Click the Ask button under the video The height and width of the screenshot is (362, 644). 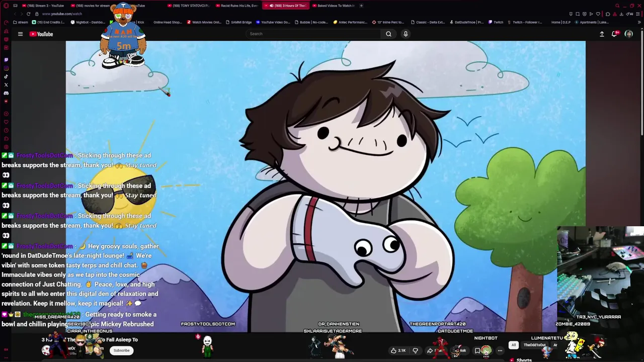click(x=460, y=350)
